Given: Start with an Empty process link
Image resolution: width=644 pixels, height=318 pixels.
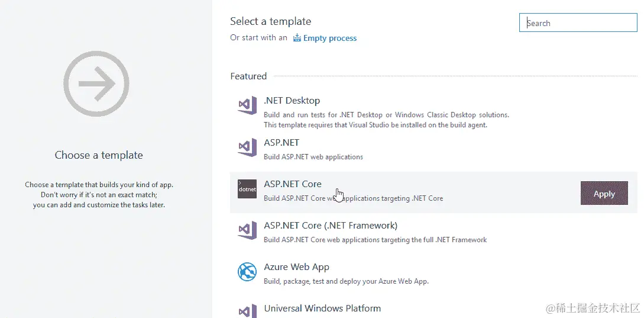Looking at the screenshot, I should [330, 38].
